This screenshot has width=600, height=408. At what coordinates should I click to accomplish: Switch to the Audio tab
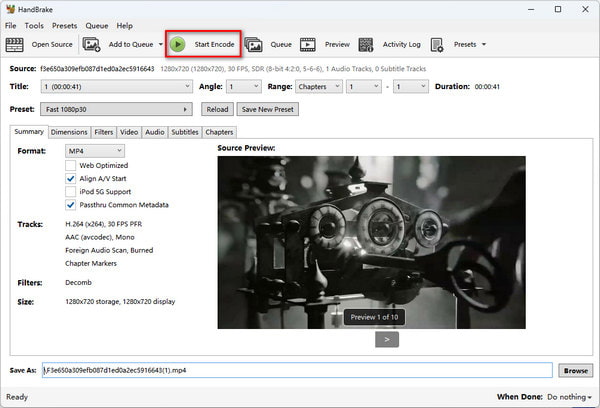pos(155,132)
